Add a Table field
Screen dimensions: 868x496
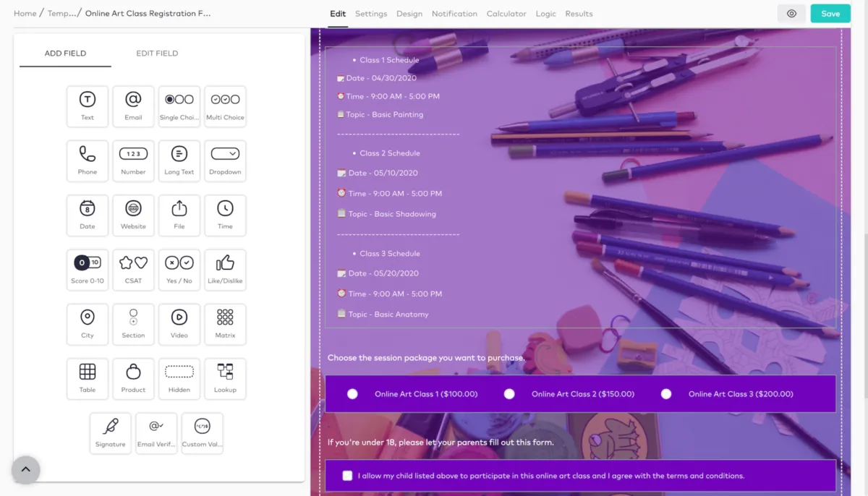click(88, 379)
